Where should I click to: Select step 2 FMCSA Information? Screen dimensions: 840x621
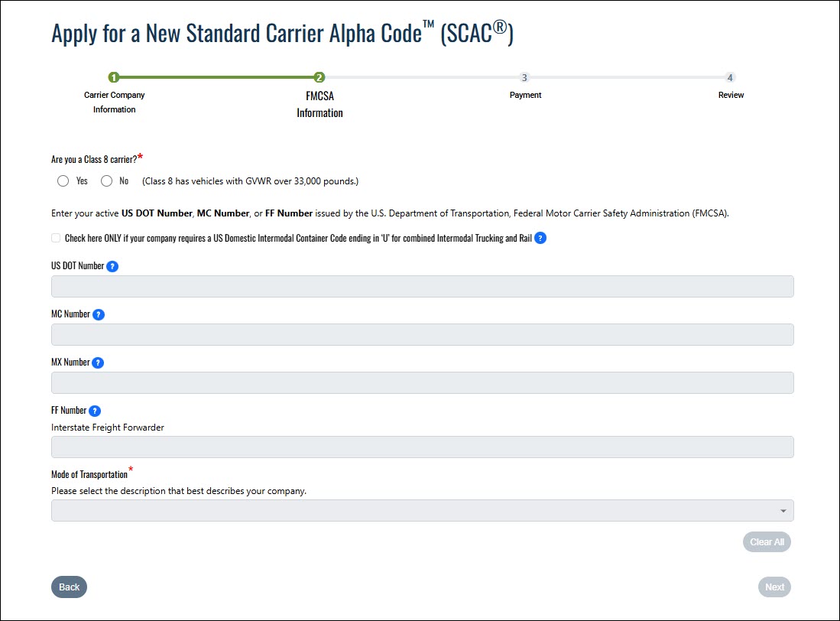click(319, 77)
